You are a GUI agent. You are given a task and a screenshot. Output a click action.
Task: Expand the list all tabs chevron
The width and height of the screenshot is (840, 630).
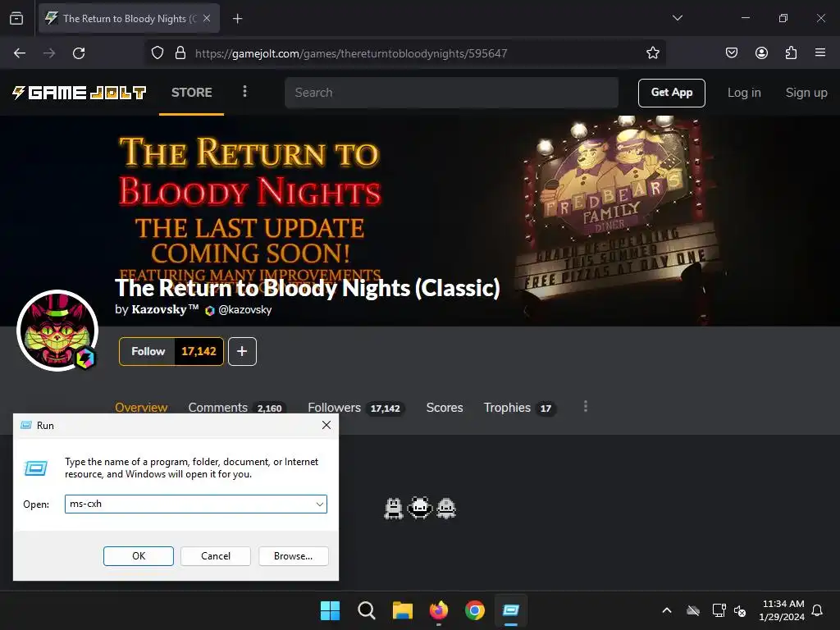point(677,18)
